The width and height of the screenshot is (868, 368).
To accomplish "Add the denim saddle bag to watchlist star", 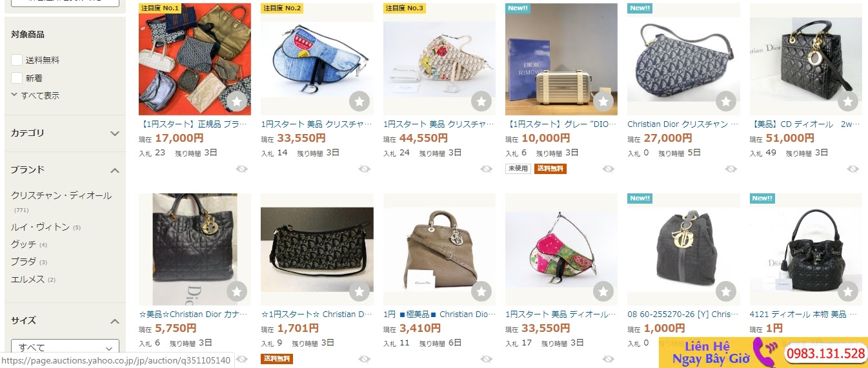I will click(x=359, y=101).
